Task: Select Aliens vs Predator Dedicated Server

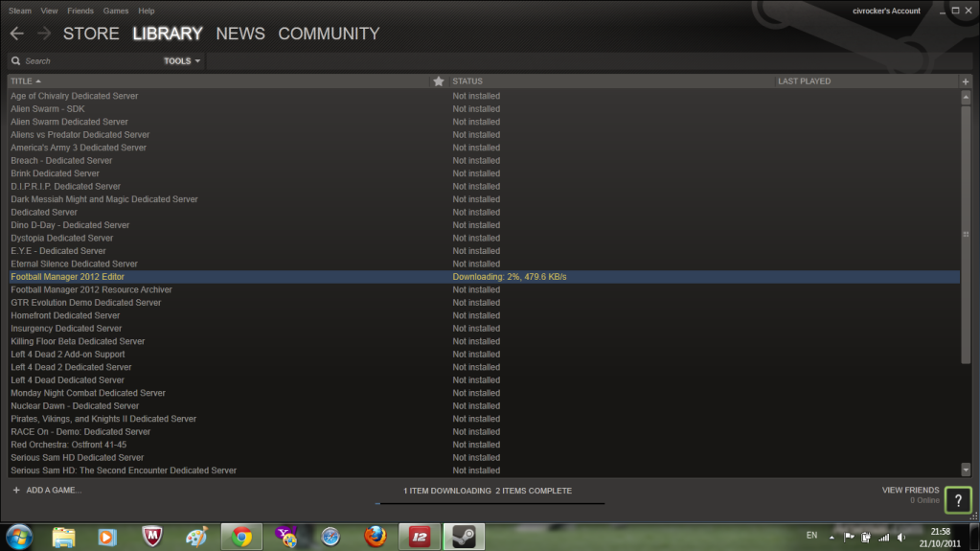Action: click(x=80, y=134)
